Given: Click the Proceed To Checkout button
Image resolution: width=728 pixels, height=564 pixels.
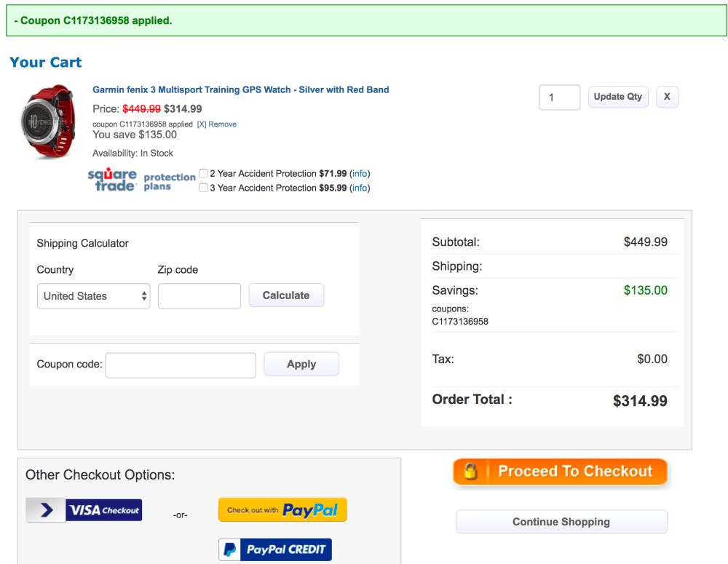Looking at the screenshot, I should 560,472.
